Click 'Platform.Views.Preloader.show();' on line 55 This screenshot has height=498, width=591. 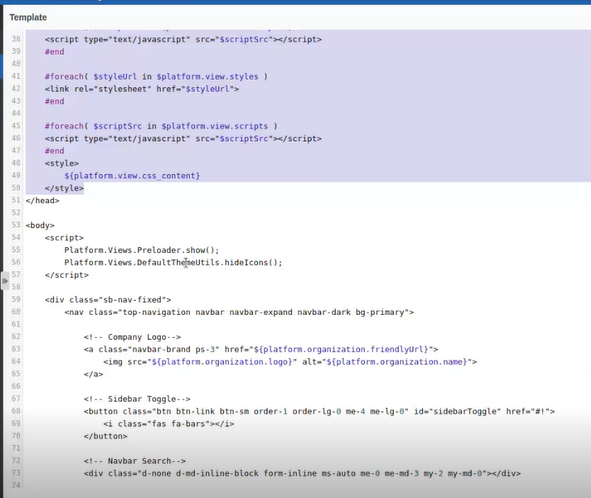point(141,250)
